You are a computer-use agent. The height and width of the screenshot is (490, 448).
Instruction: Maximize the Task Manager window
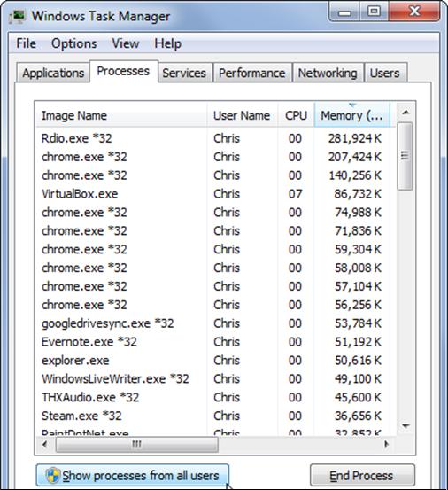click(x=374, y=12)
